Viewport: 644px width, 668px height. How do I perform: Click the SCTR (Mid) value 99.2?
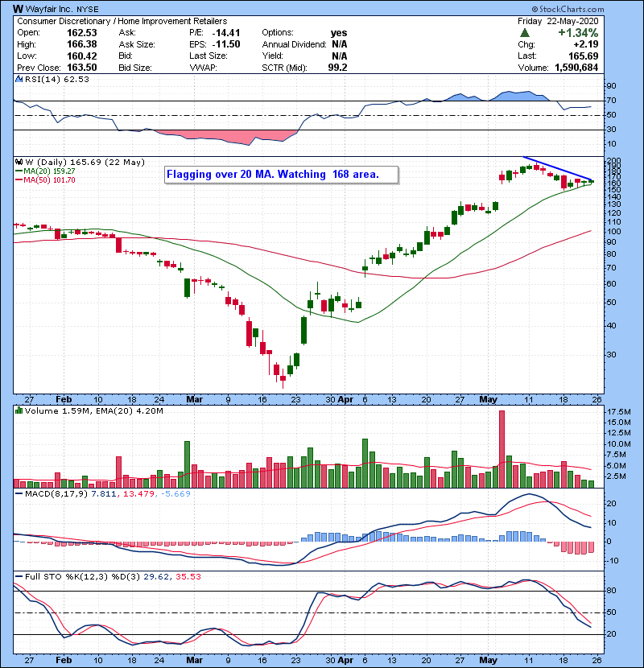337,68
